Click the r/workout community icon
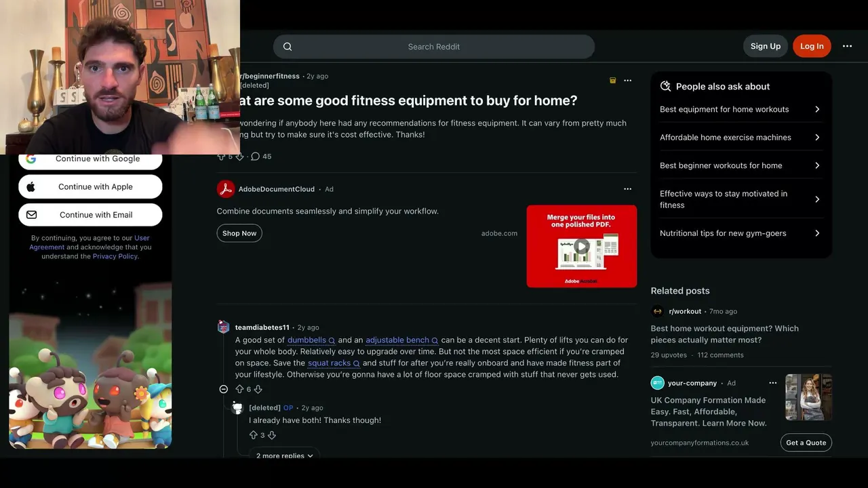The height and width of the screenshot is (488, 868). (x=657, y=311)
